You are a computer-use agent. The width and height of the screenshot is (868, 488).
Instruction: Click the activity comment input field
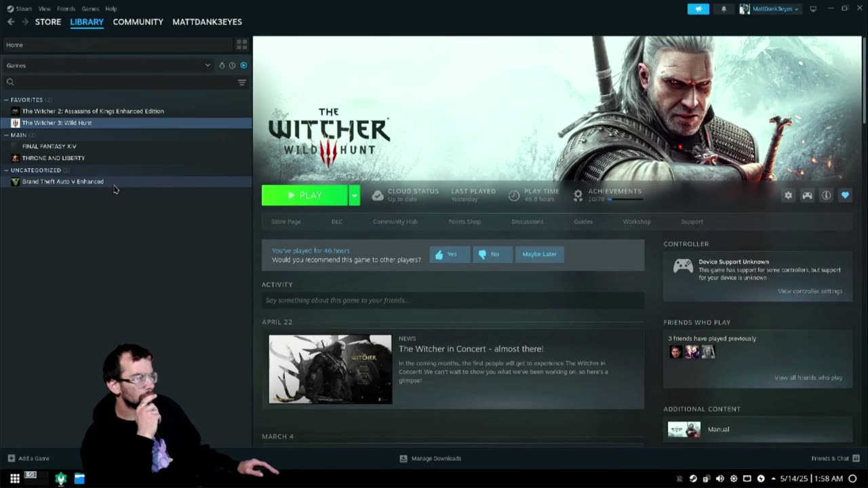453,300
